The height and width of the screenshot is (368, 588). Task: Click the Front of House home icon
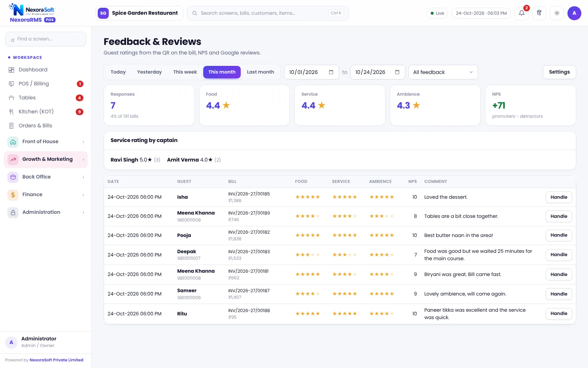(13, 142)
